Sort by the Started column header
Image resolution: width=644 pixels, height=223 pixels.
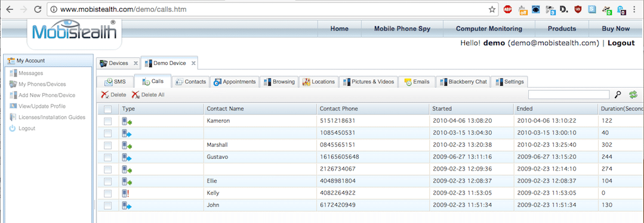(472, 109)
